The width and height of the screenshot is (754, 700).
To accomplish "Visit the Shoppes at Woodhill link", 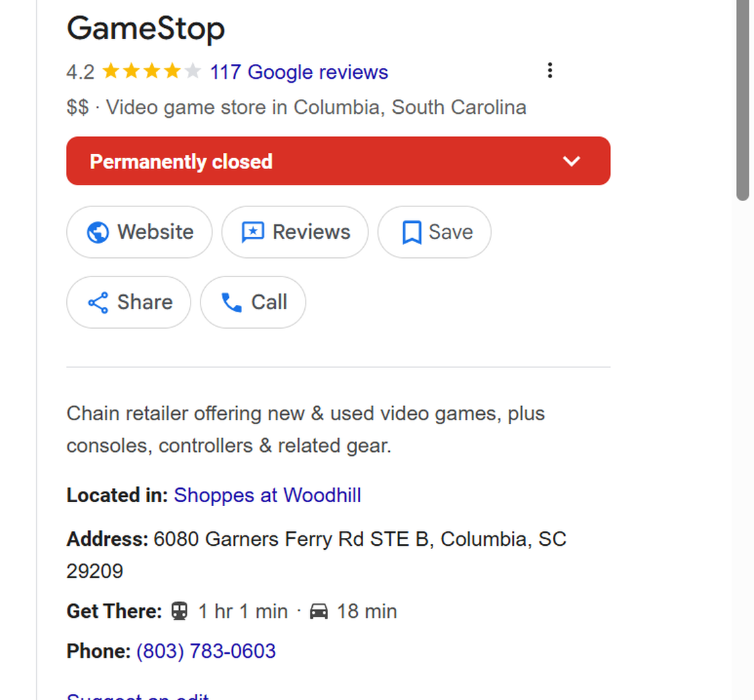I will coord(267,495).
